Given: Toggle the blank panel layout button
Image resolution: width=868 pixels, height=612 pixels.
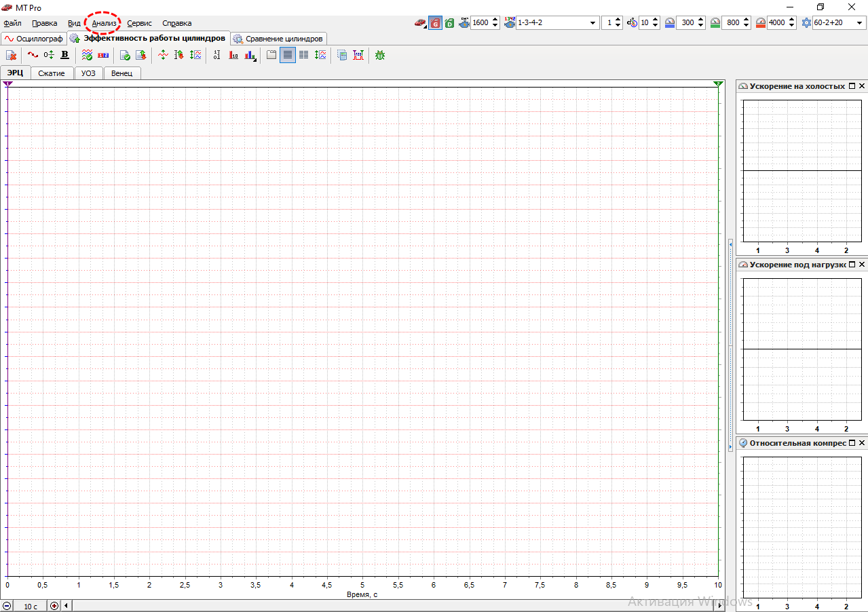Looking at the screenshot, I should pos(271,56).
